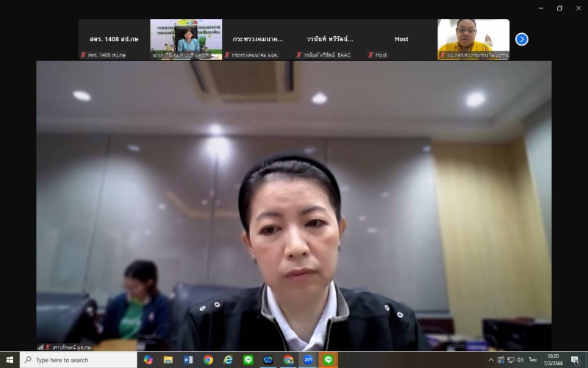The width and height of the screenshot is (588, 368).
Task: Open File Explorer from the taskbar
Action: coord(168,360)
